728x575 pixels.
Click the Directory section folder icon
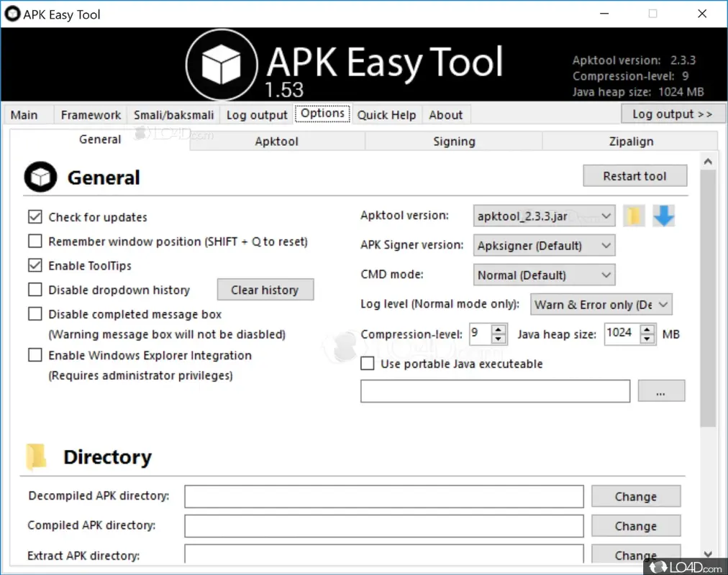tap(36, 456)
